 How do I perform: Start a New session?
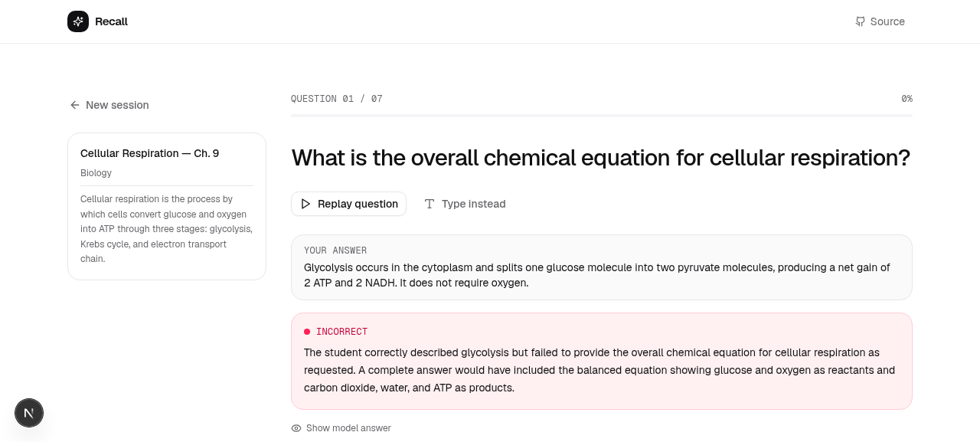[x=109, y=105]
